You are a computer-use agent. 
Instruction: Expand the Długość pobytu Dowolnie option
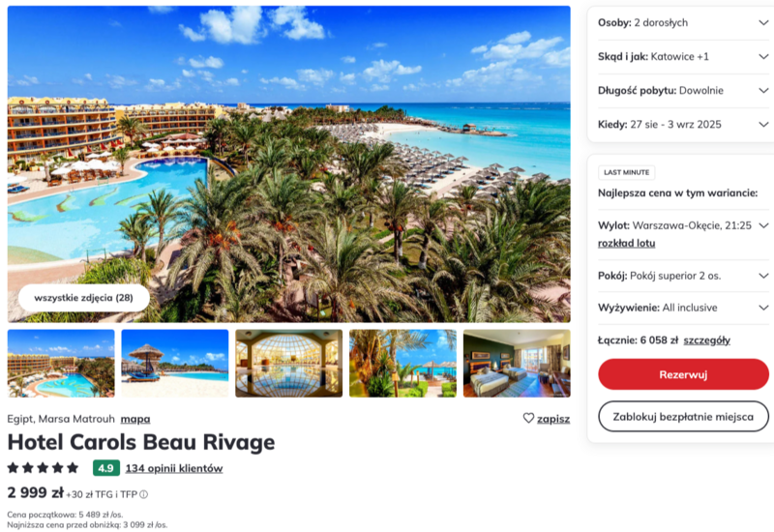(x=683, y=90)
